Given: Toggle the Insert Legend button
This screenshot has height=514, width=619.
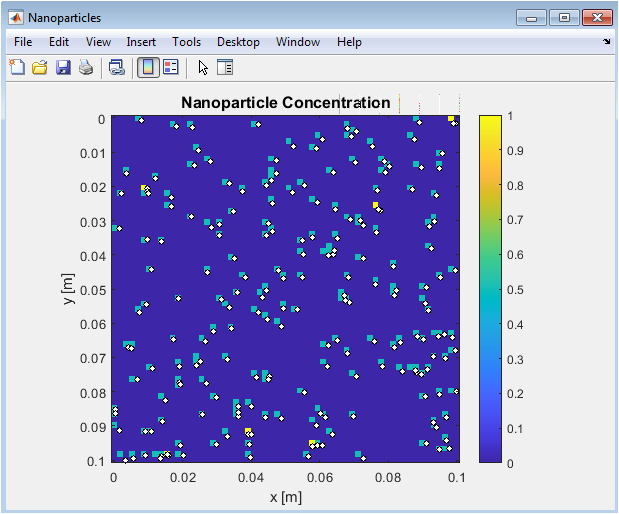Looking at the screenshot, I should [170, 68].
